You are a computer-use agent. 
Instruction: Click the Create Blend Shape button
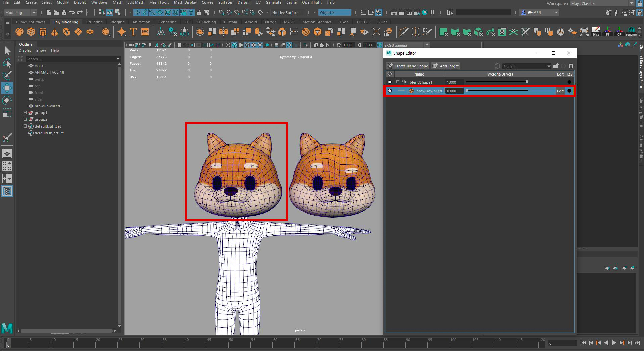[x=407, y=66]
